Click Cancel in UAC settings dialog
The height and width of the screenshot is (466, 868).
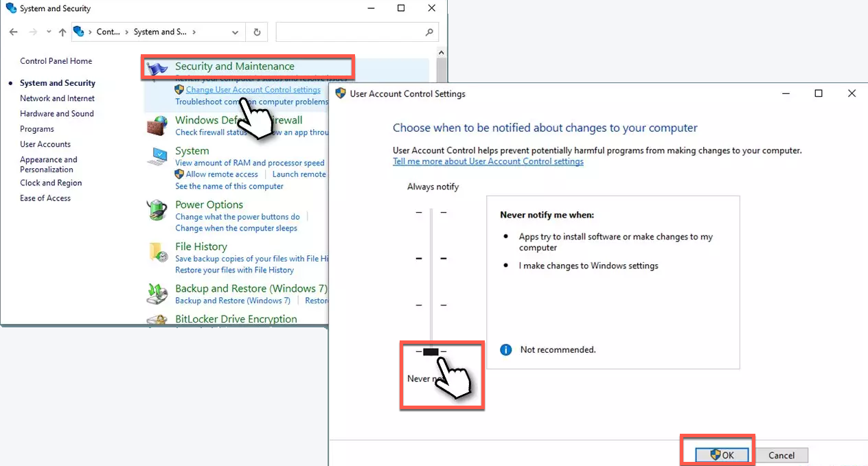(x=781, y=455)
